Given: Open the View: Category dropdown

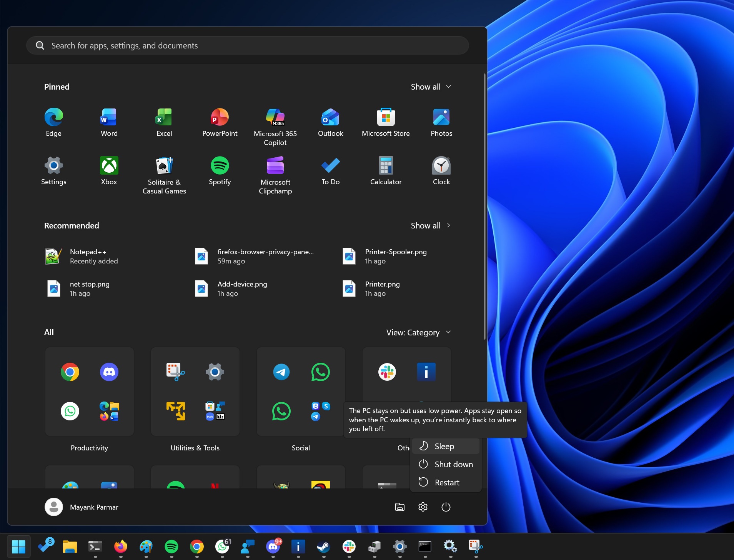Looking at the screenshot, I should 418,332.
